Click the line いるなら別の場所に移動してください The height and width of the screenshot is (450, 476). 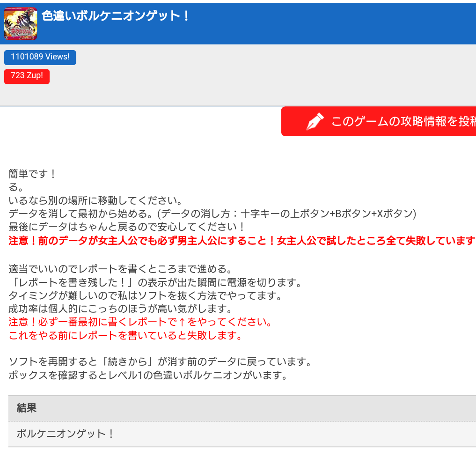[95, 201]
